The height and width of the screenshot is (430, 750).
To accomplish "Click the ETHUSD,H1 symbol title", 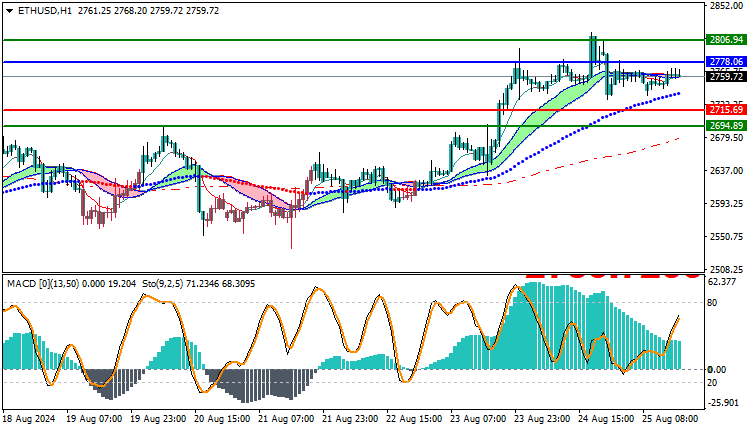I will tap(44, 11).
